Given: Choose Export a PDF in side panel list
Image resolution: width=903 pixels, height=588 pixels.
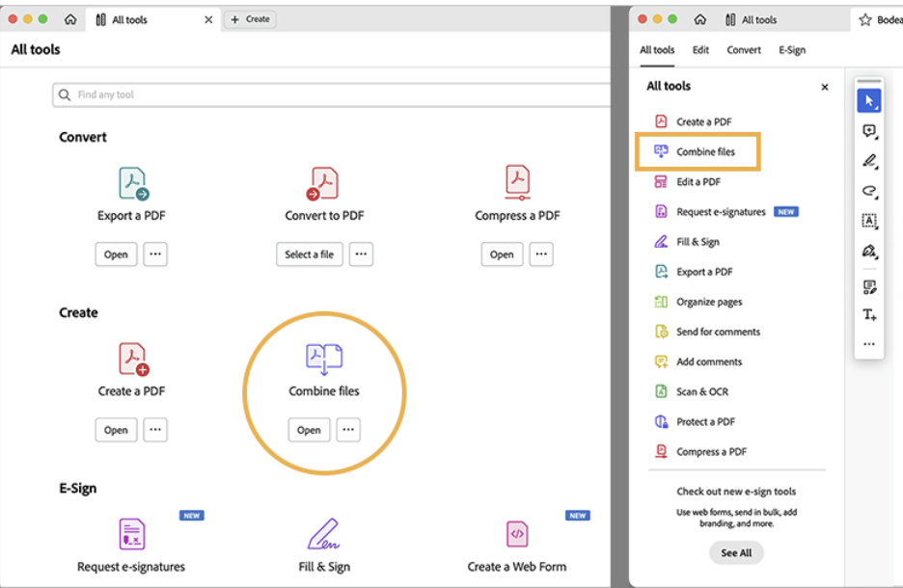Looking at the screenshot, I should (x=694, y=272).
